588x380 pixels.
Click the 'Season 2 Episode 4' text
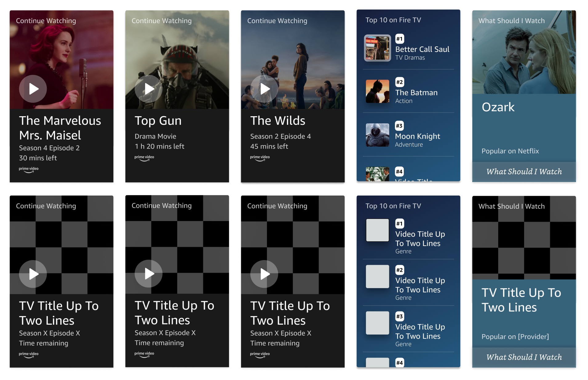280,136
